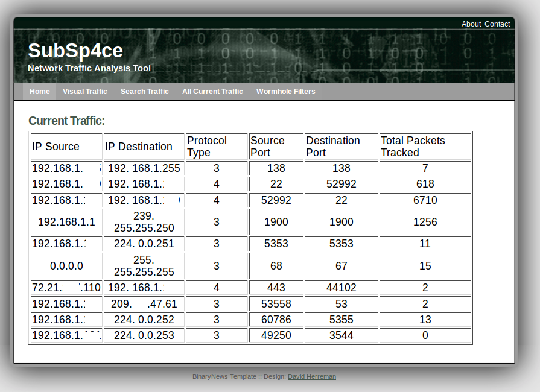
Task: Select the row with destination 239.255.255.250
Action: click(250, 222)
